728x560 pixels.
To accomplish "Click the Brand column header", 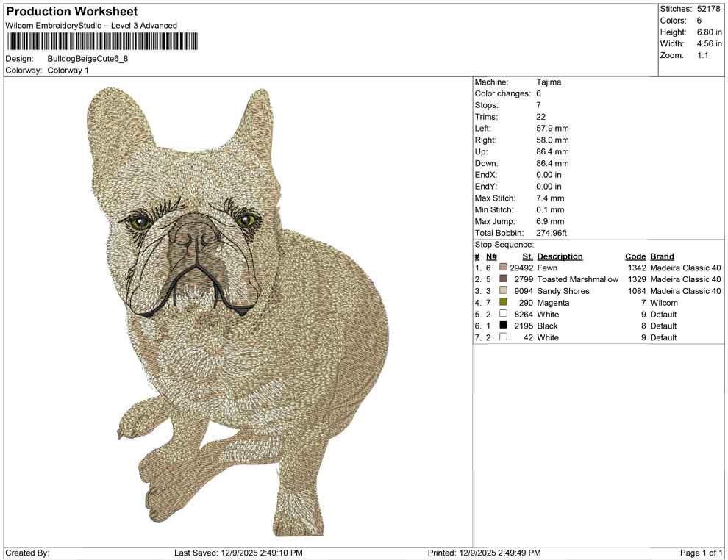I will (x=661, y=256).
